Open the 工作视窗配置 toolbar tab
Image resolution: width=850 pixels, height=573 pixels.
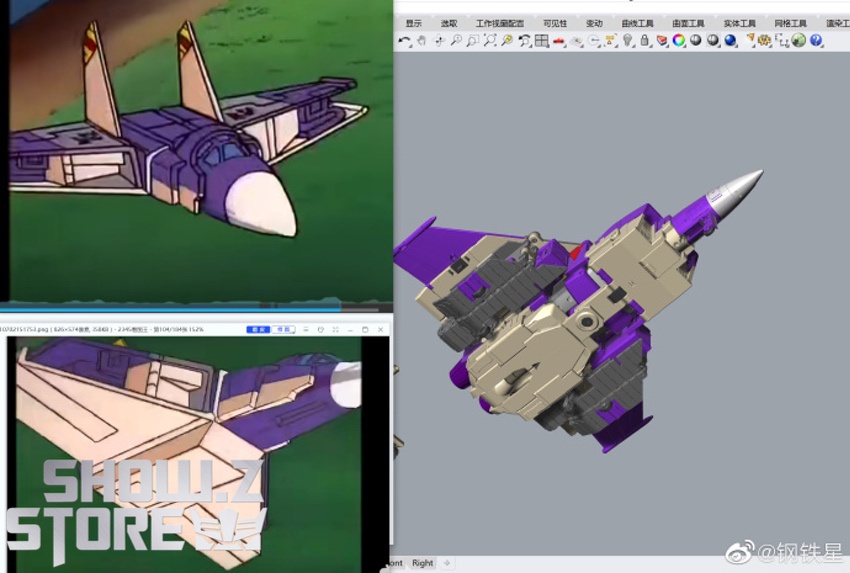(x=500, y=23)
